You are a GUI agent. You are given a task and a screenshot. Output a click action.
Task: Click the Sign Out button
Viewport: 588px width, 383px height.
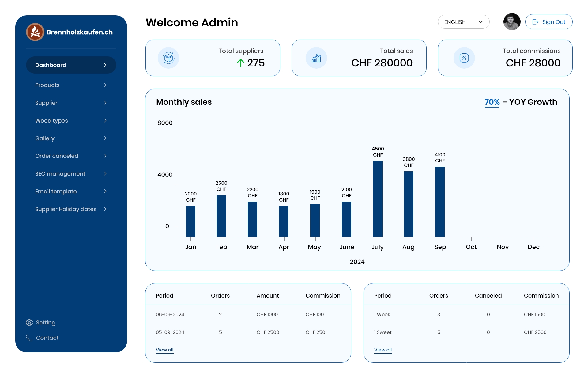pyautogui.click(x=548, y=22)
